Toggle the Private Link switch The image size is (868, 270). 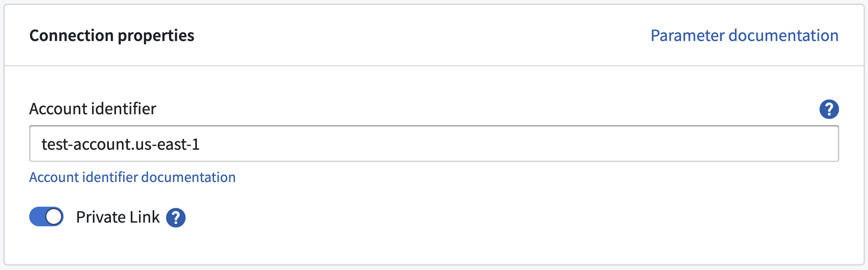click(46, 217)
